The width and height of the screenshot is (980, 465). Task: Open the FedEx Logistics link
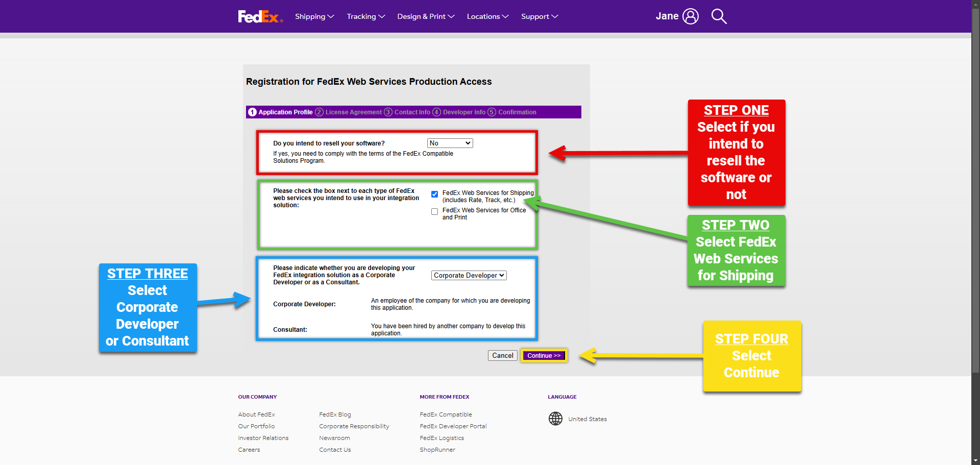pos(442,438)
